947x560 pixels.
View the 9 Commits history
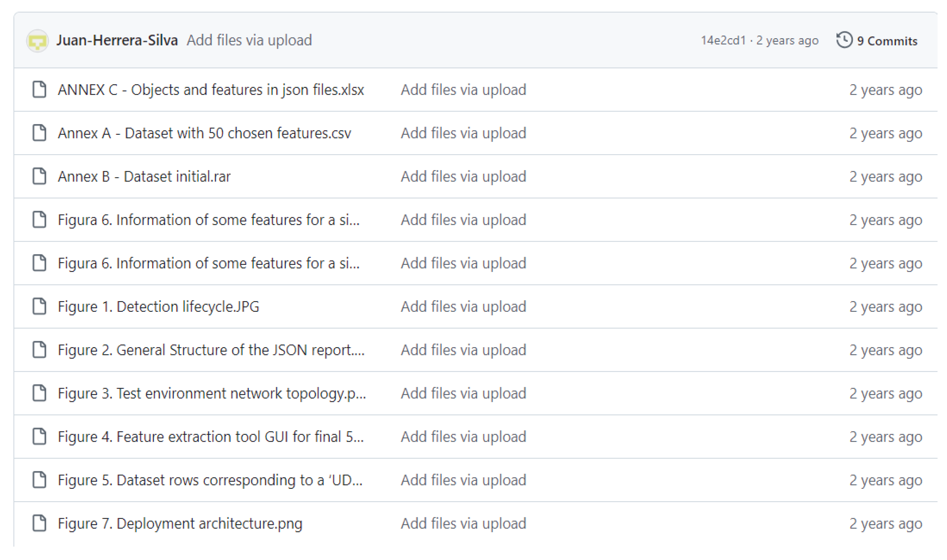pos(887,41)
